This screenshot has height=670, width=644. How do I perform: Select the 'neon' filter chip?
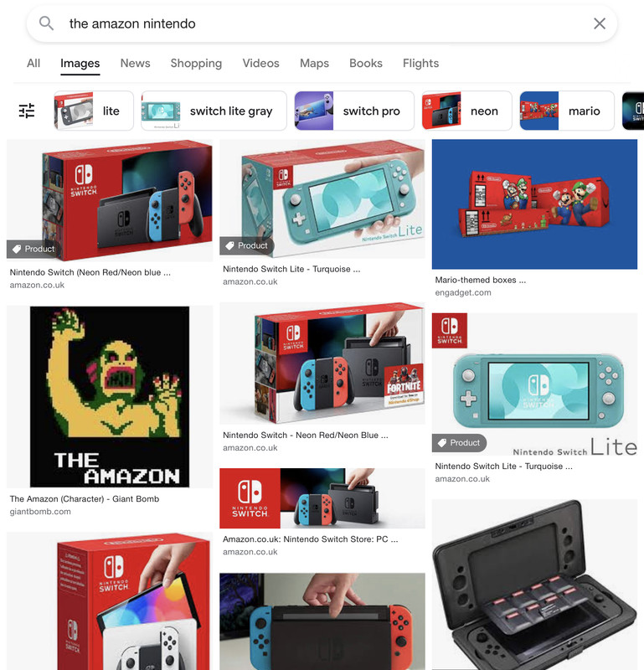tap(466, 111)
